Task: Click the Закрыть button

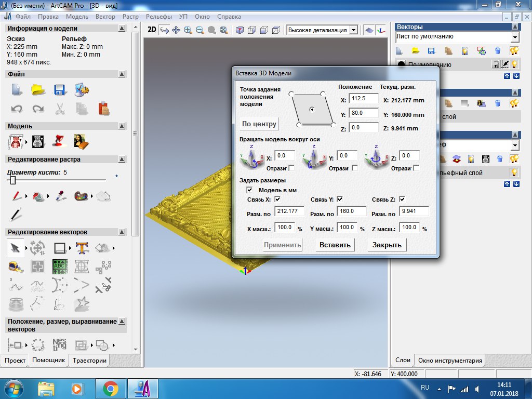Action: coord(387,245)
